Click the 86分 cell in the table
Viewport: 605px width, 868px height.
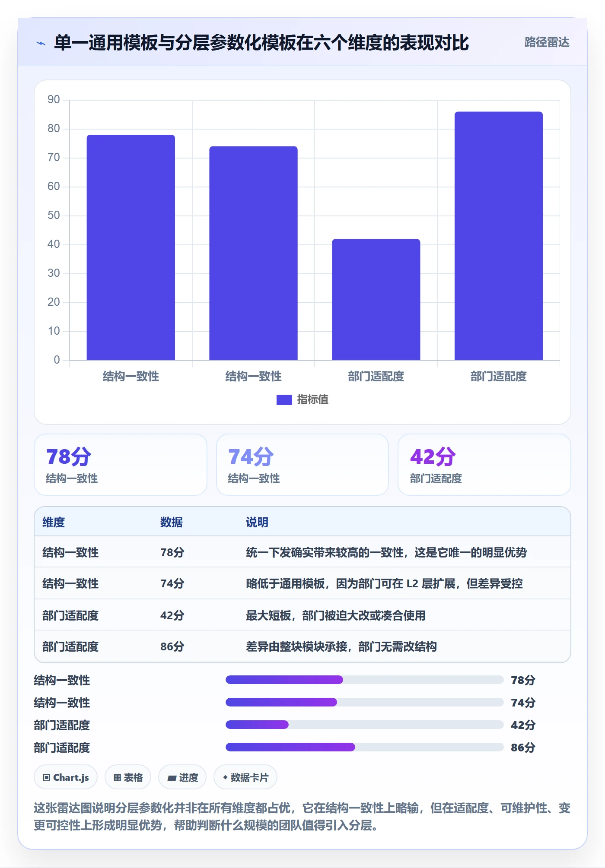pos(172,646)
